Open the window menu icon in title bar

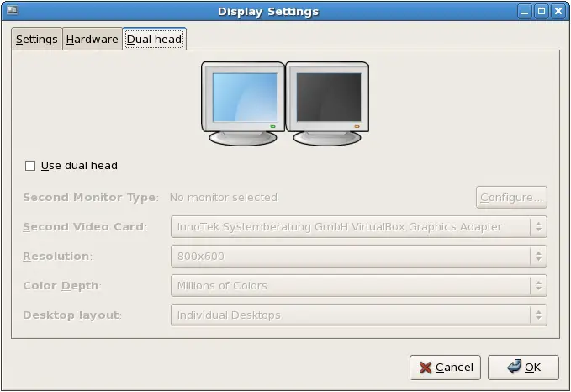(11, 11)
